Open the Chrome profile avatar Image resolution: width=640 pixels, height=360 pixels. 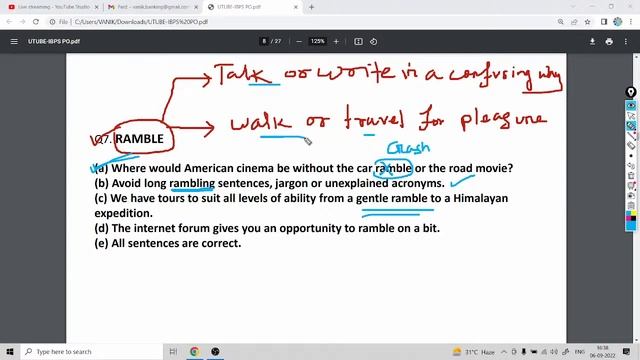(x=618, y=22)
